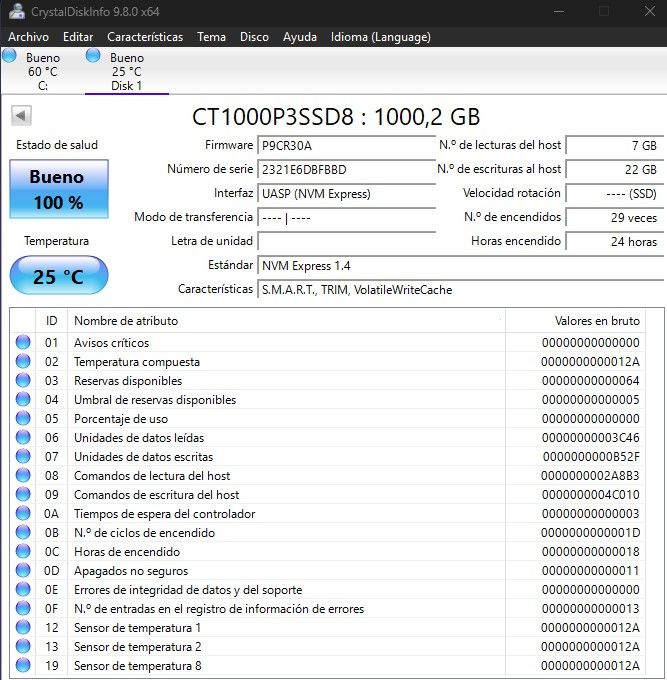
Task: Click status orb of registro de información de errores
Action: pyautogui.click(x=23, y=608)
